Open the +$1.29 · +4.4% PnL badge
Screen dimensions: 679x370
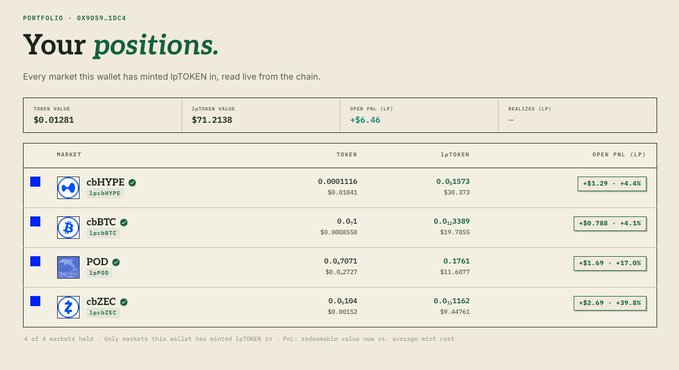click(612, 184)
